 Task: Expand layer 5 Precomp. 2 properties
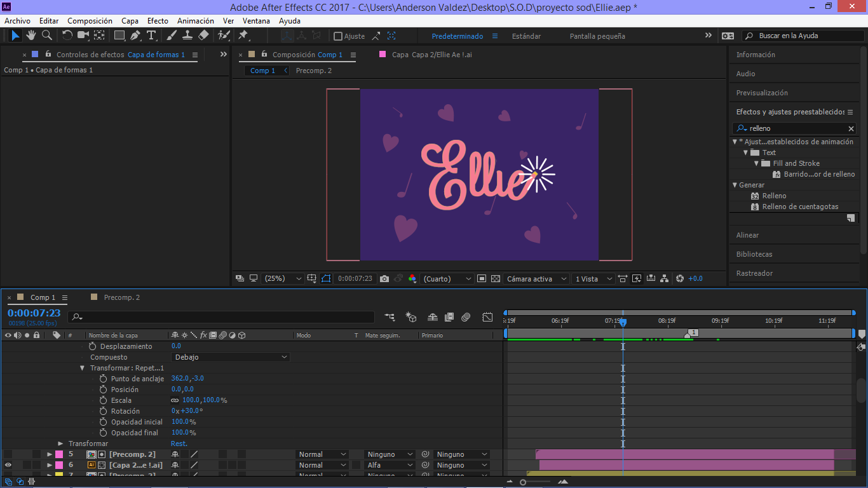[x=50, y=454]
